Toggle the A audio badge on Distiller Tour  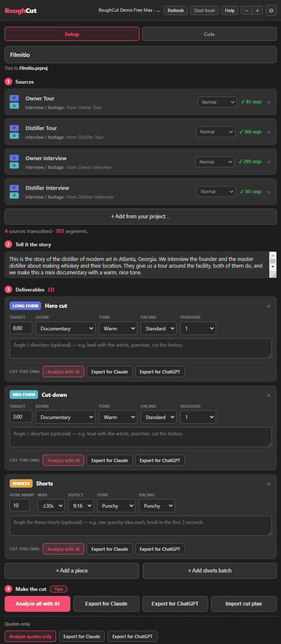pos(14,135)
